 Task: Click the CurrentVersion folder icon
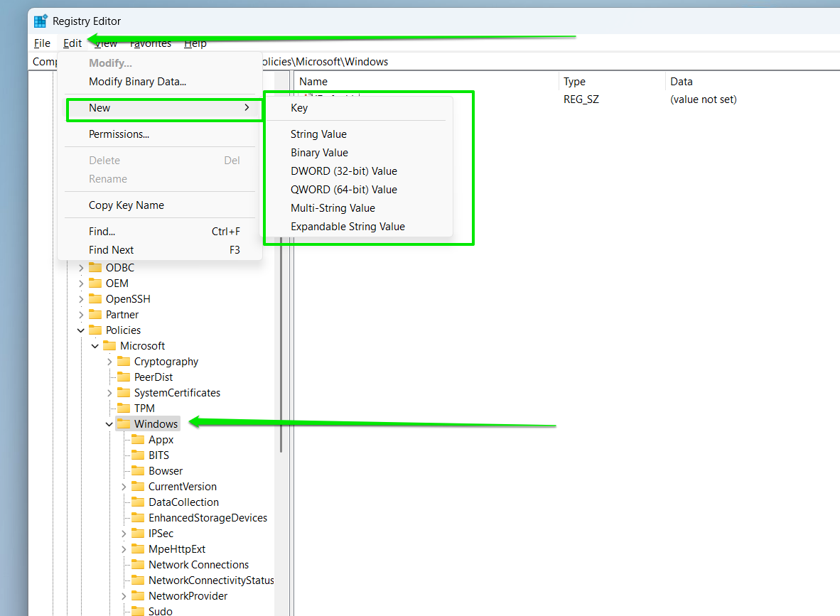coord(138,487)
